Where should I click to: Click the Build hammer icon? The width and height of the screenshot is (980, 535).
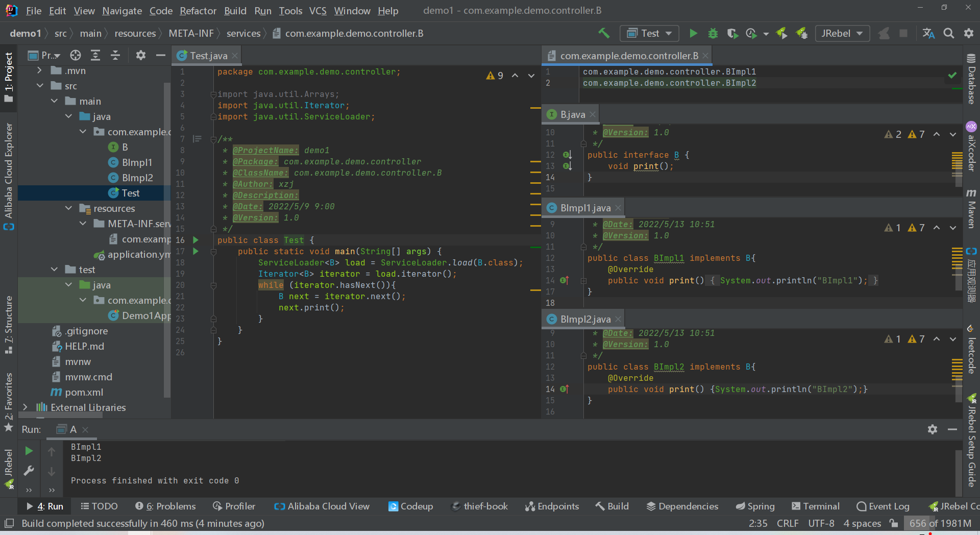[x=604, y=34]
